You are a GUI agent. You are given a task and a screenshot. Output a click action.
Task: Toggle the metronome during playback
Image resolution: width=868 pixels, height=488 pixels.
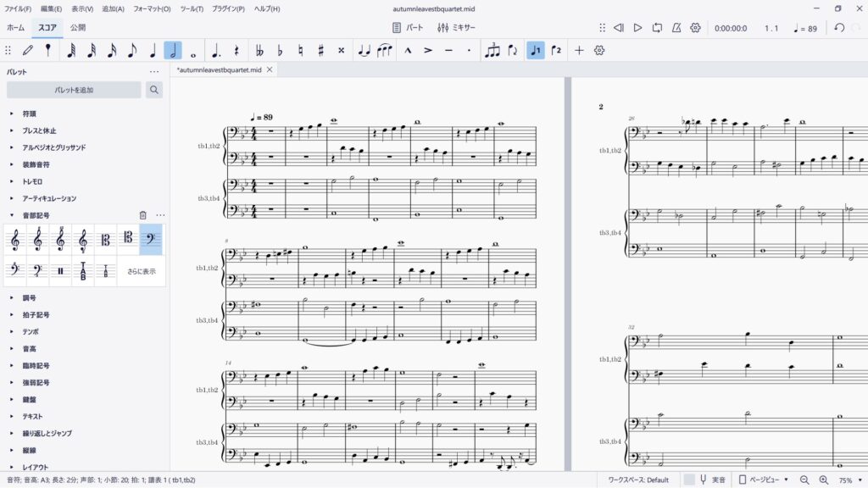tap(676, 28)
